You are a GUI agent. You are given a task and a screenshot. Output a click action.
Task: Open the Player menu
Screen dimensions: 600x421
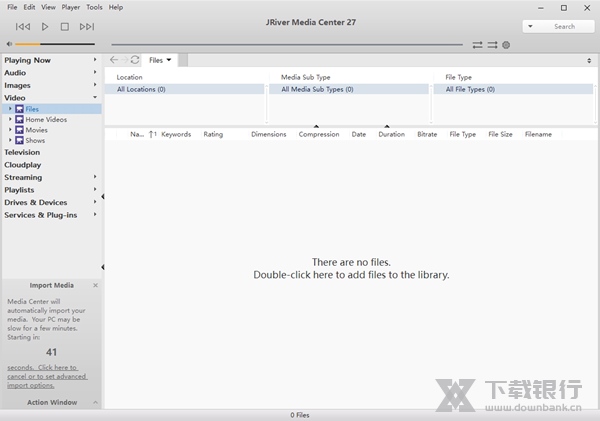click(70, 7)
